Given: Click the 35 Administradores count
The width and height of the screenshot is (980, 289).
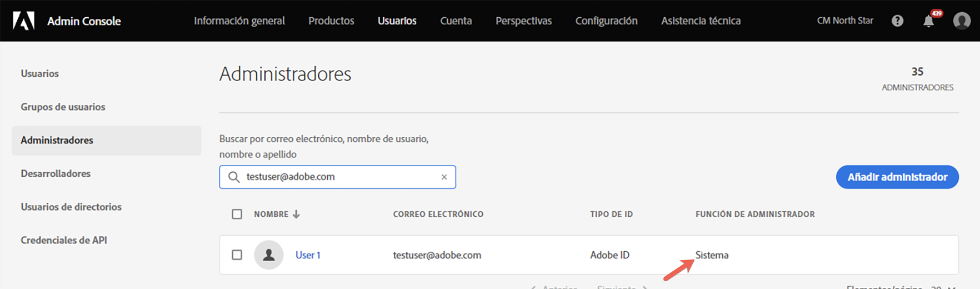Looking at the screenshot, I should tap(917, 79).
